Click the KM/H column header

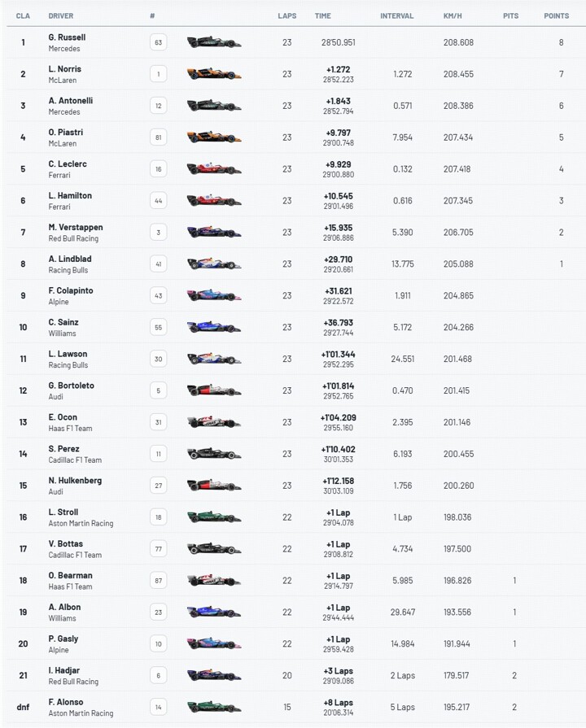453,15
